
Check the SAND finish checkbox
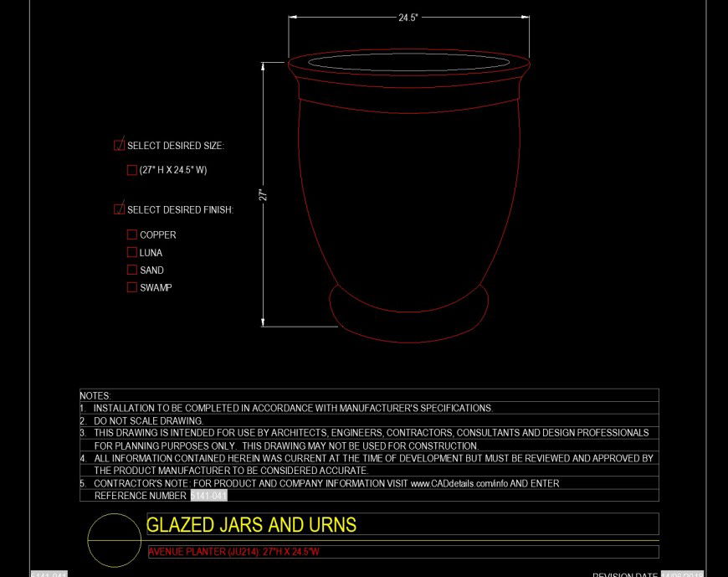[x=131, y=270]
